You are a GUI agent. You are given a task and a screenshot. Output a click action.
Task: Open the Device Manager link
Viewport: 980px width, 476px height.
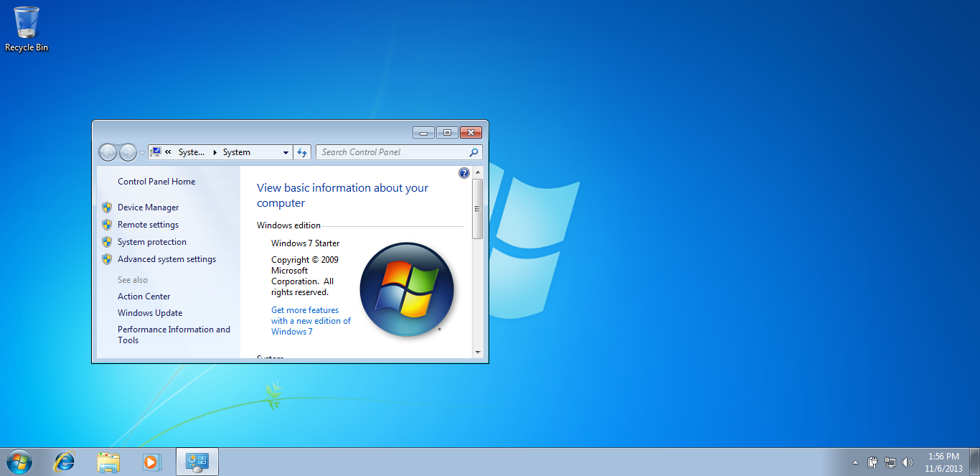pyautogui.click(x=148, y=207)
